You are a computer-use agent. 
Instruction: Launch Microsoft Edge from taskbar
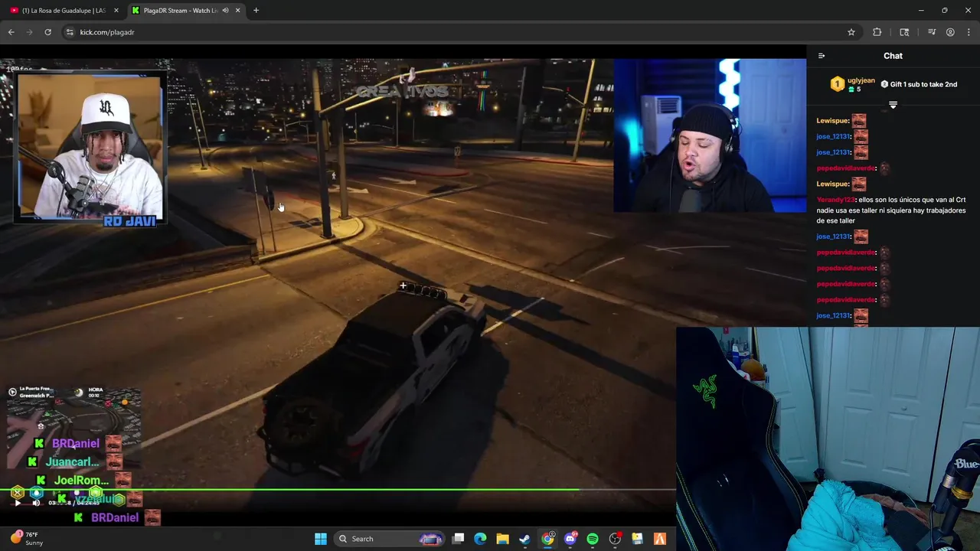[480, 539]
